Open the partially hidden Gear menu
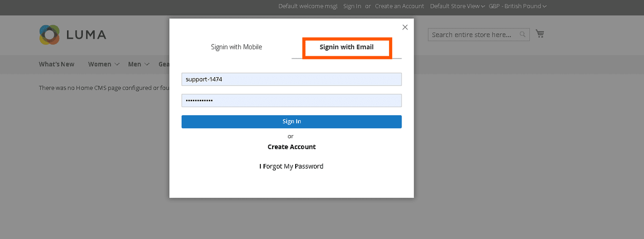The height and width of the screenshot is (239, 644). (x=163, y=64)
